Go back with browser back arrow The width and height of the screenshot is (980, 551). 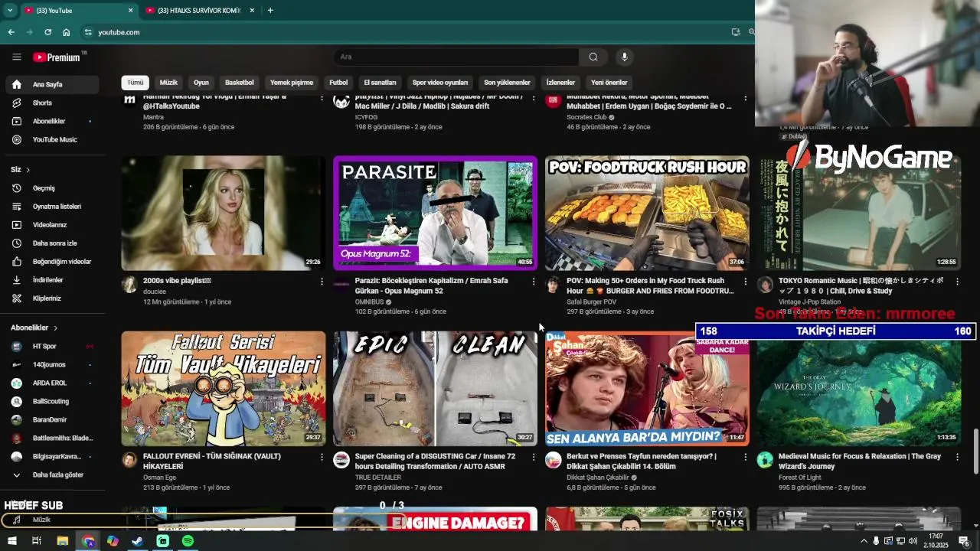11,32
